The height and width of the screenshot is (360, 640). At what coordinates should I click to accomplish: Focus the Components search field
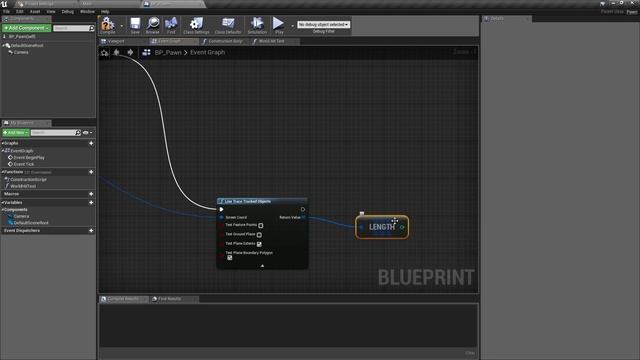pos(73,28)
